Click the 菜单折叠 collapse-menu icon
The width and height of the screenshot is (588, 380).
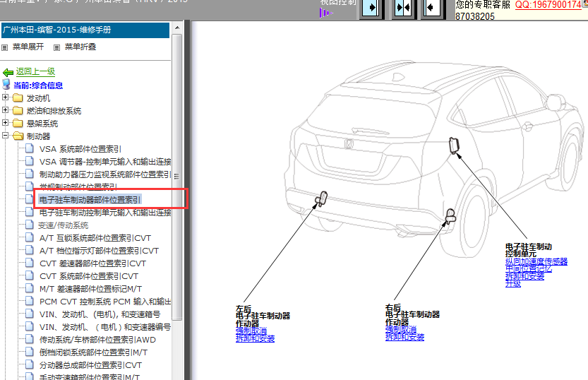tap(57, 47)
